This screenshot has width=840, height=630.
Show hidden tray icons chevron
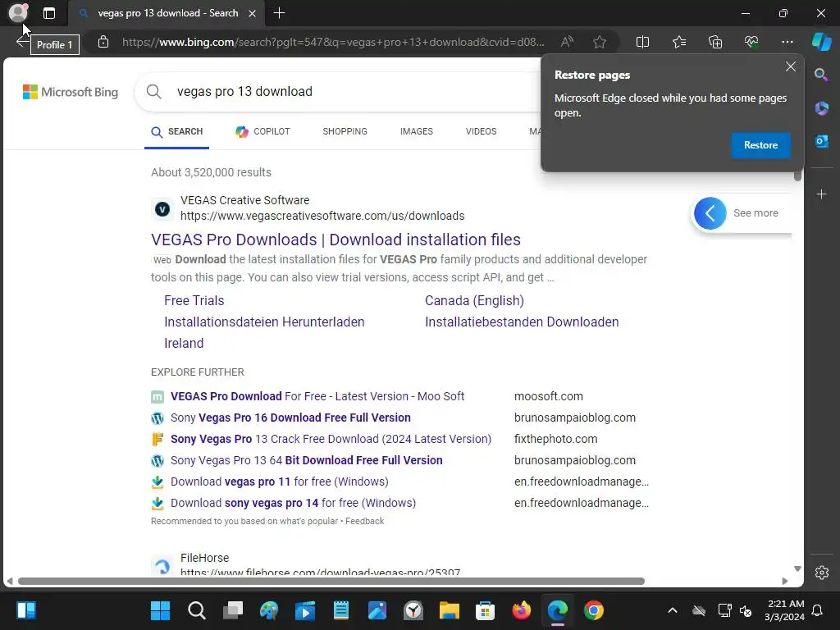click(x=673, y=610)
